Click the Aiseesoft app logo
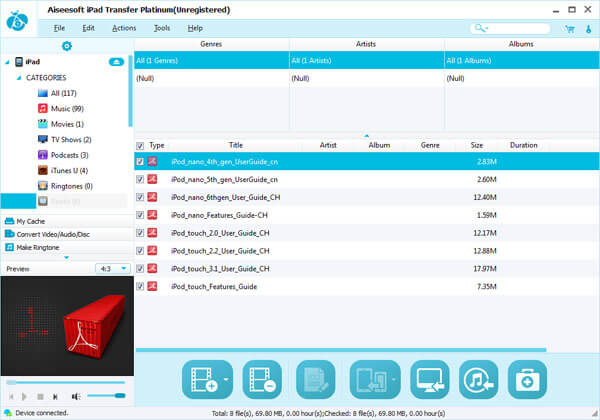This screenshot has height=420, width=600. [18, 21]
